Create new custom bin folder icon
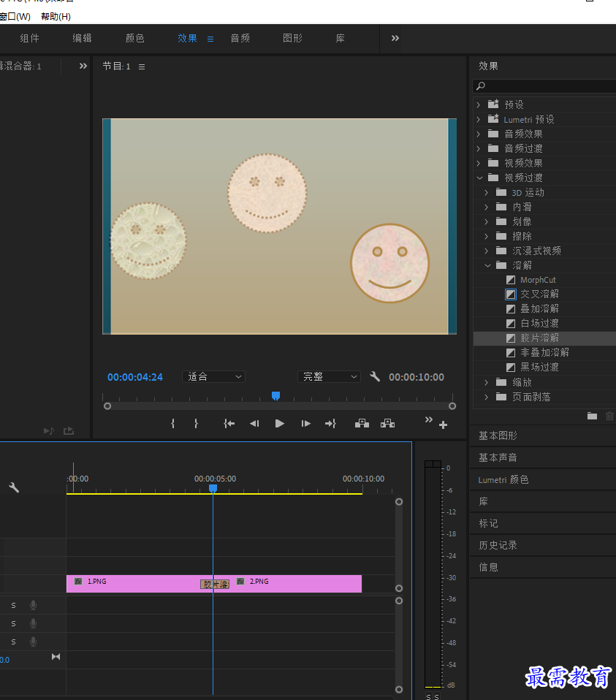The image size is (616, 700). [592, 416]
